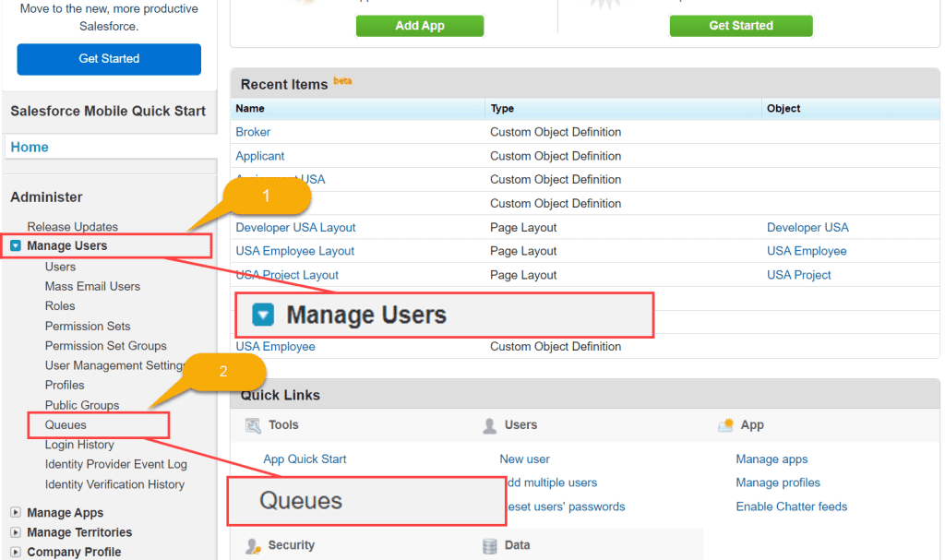This screenshot has height=560, width=945.
Task: Click the Security key icon
Action: (251, 545)
